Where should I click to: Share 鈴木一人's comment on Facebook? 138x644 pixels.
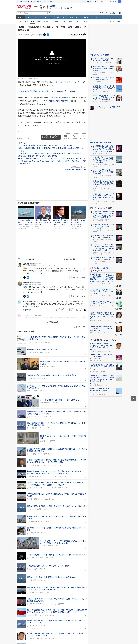click(28, 296)
